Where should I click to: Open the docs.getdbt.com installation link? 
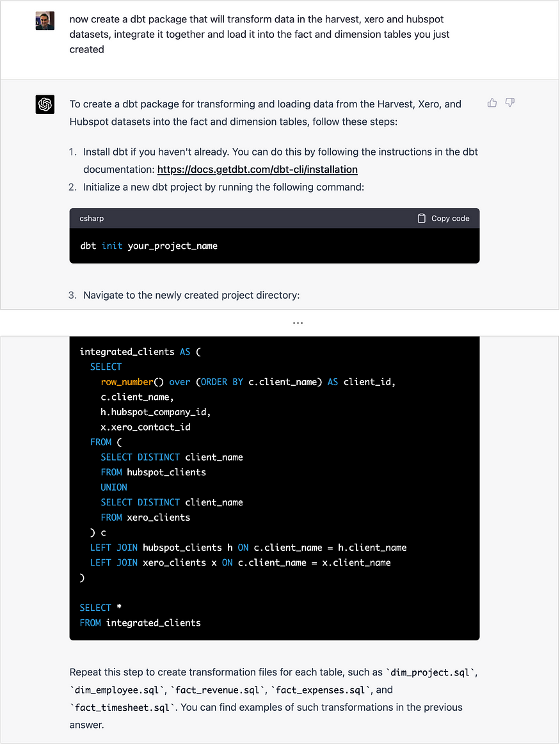[x=257, y=170]
